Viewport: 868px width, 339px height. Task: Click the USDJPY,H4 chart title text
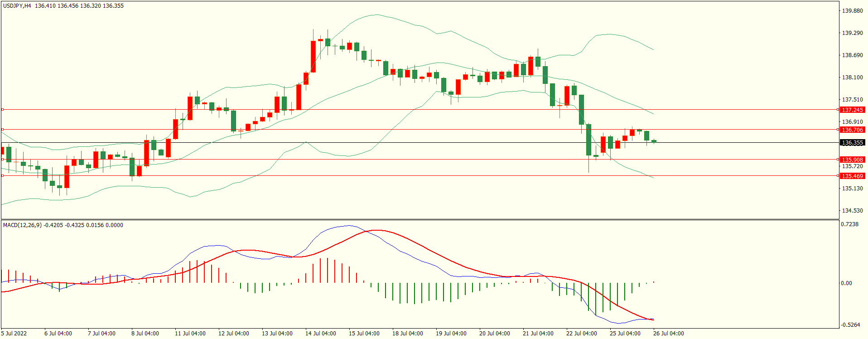[17, 6]
